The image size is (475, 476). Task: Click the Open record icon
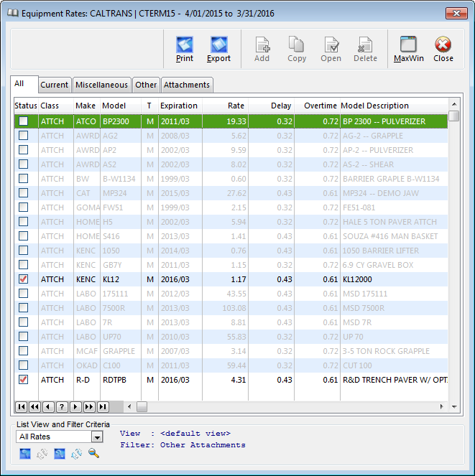pos(331,45)
